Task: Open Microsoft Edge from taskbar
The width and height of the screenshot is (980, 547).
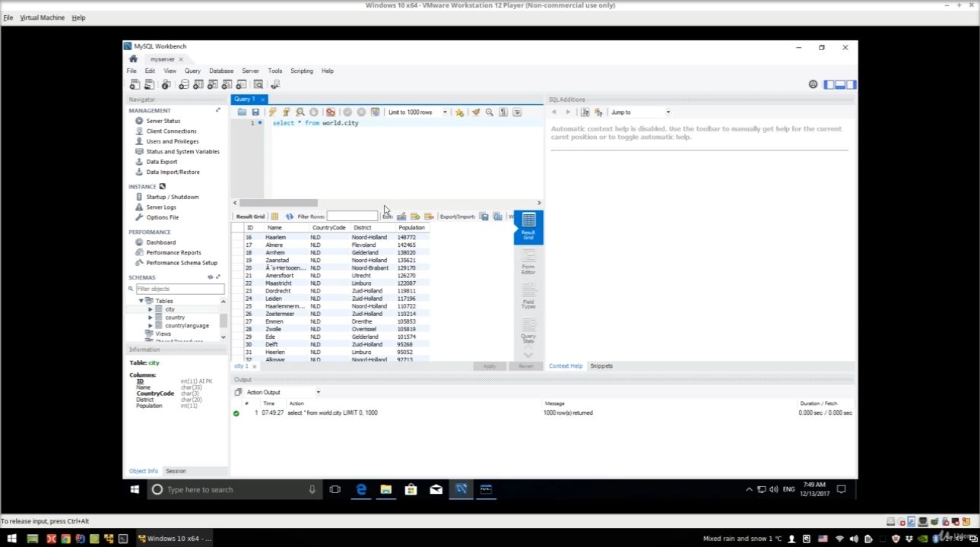Action: [361, 489]
